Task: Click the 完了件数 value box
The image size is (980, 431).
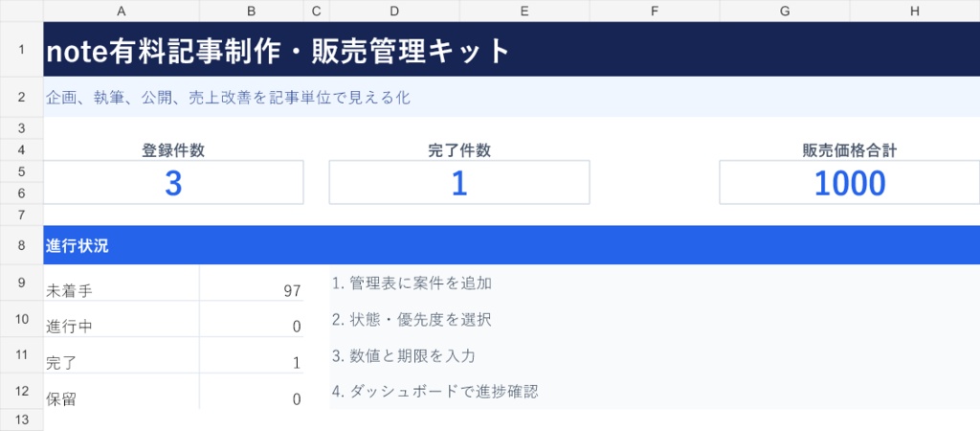Action: 459,183
